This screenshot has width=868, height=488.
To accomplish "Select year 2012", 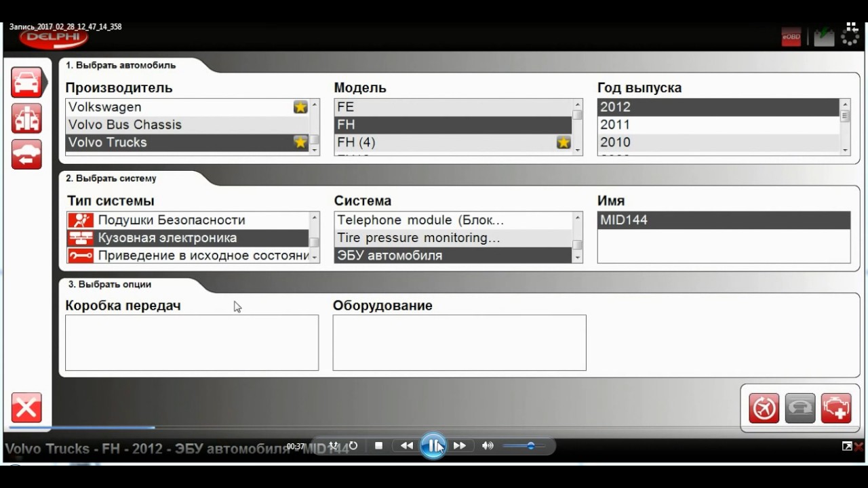I will coord(719,107).
